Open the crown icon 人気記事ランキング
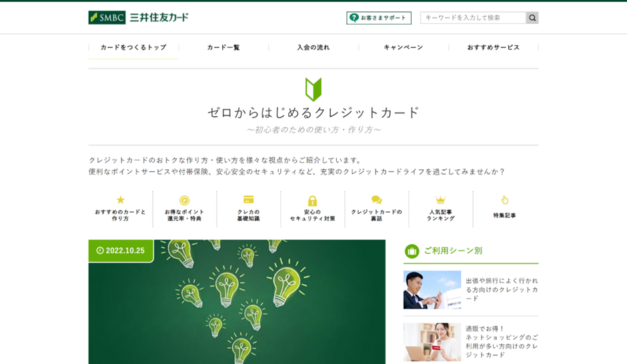This screenshot has width=627, height=364. (440, 200)
